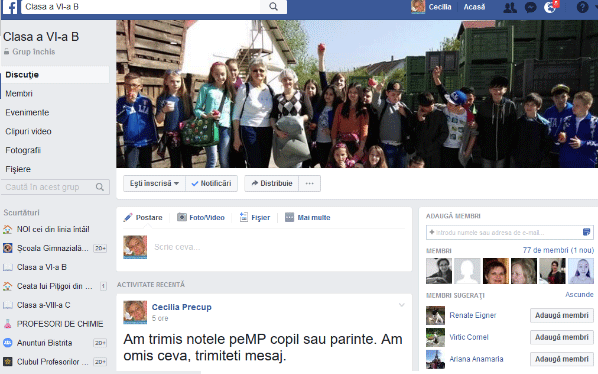Add Ariana Anamaria with Adaugă membri
The image size is (598, 374).
(x=561, y=359)
